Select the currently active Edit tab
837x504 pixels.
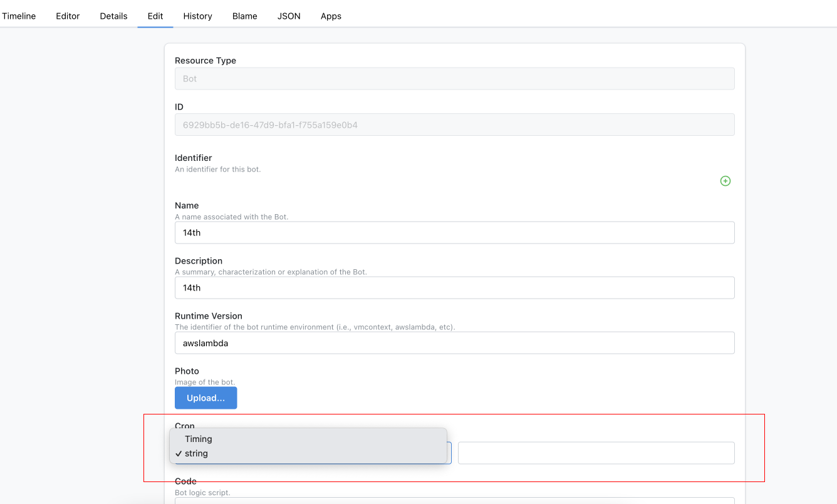click(x=155, y=16)
